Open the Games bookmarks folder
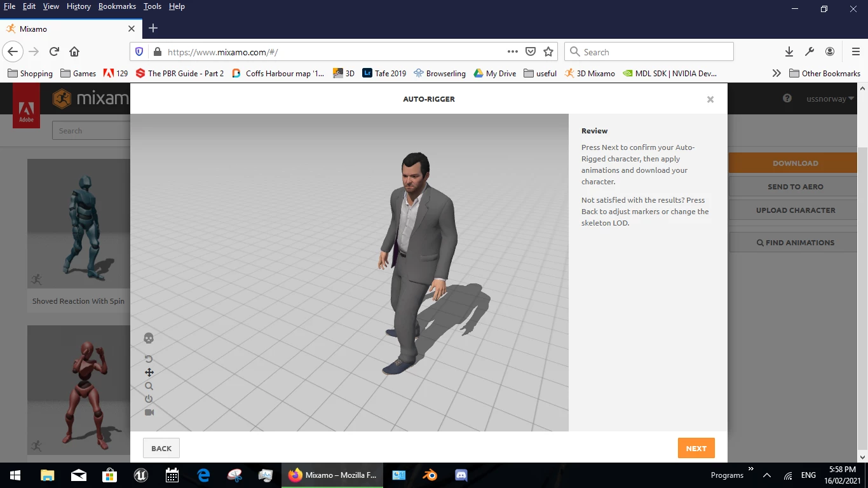Viewport: 868px width, 488px height. coord(78,74)
